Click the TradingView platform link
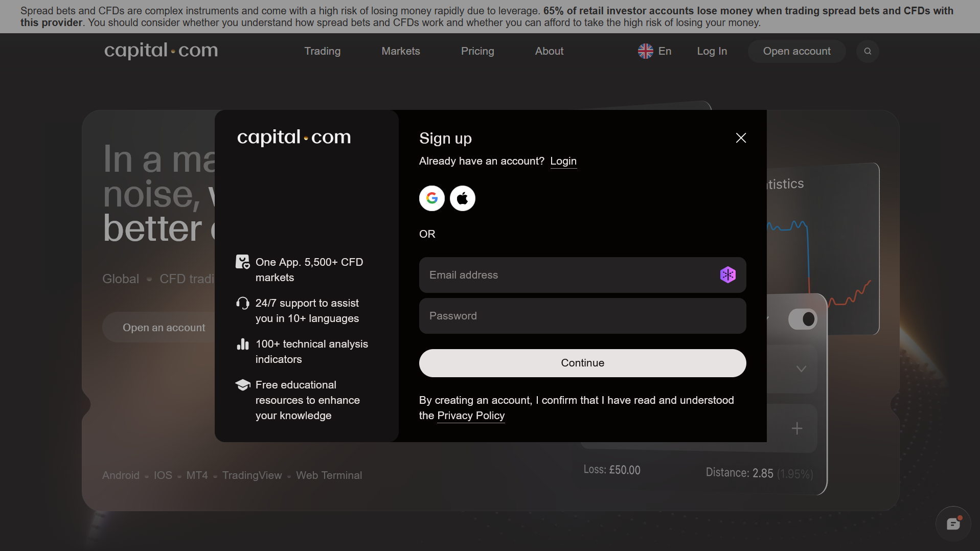The image size is (980, 551). pos(252,475)
